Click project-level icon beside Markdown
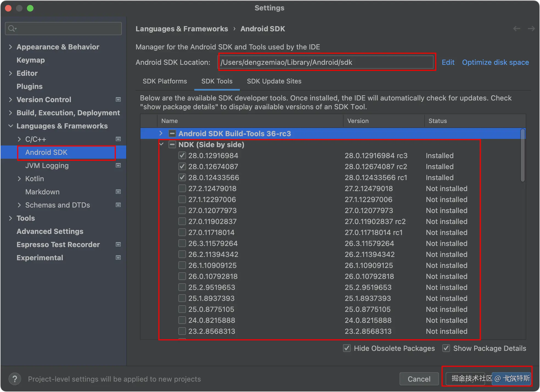The width and height of the screenshot is (540, 392). [118, 192]
